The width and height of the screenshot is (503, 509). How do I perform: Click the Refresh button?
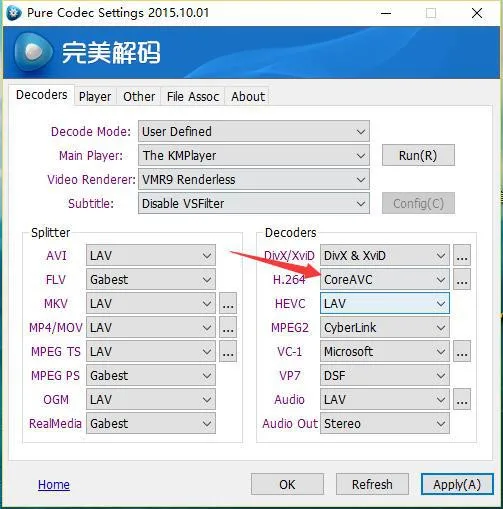[372, 484]
